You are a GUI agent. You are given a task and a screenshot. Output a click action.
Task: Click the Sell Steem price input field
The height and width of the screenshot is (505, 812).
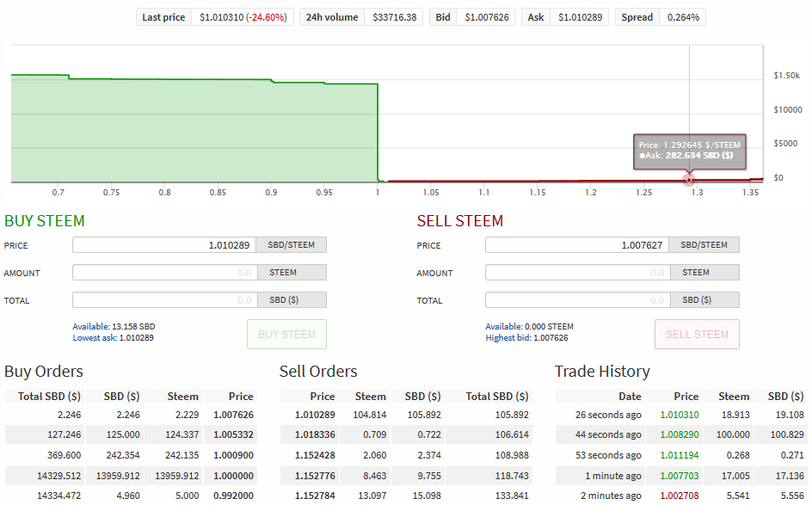point(577,245)
